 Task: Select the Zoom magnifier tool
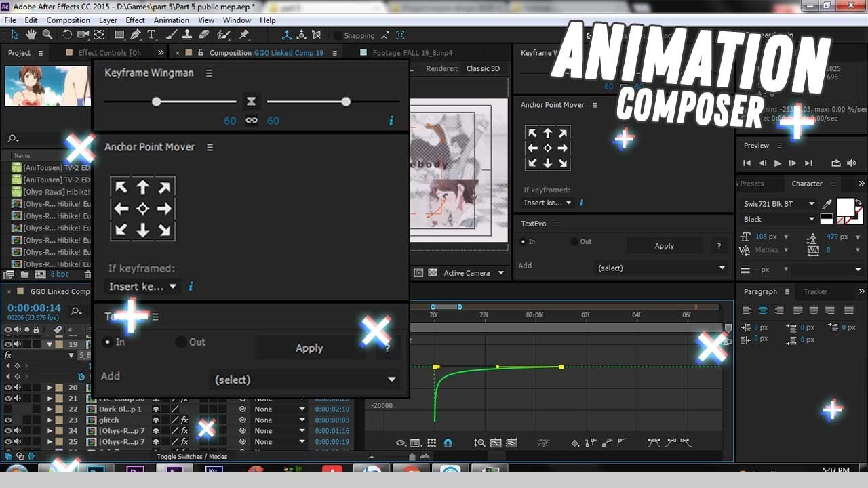click(47, 35)
